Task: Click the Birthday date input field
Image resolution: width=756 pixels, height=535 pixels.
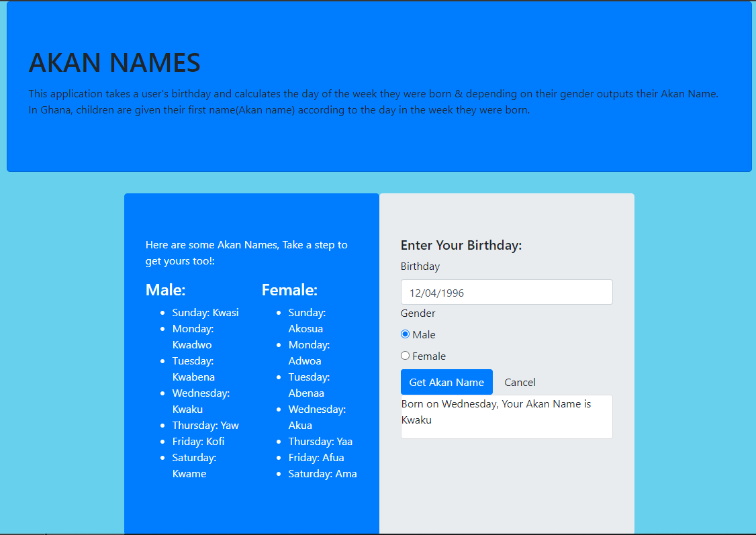Action: 506,293
